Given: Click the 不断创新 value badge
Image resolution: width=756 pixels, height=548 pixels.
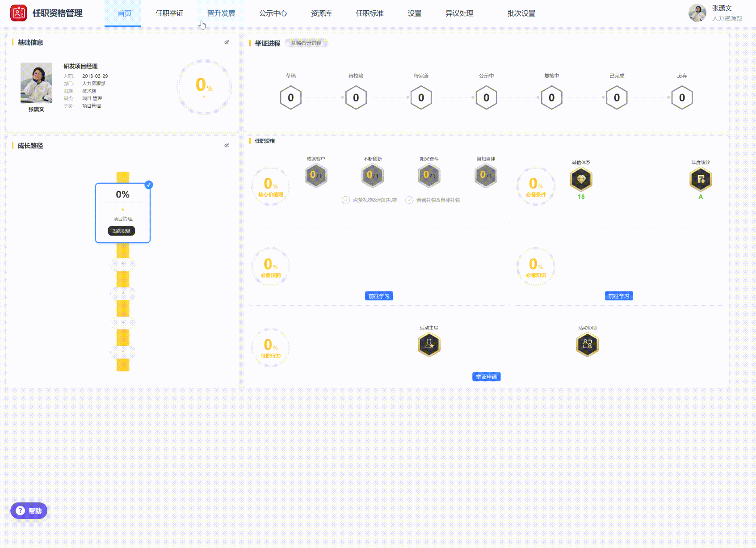Looking at the screenshot, I should pos(373,175).
